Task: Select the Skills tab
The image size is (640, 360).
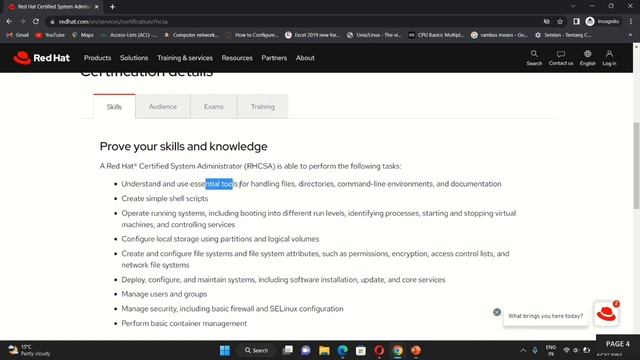Action: point(114,107)
